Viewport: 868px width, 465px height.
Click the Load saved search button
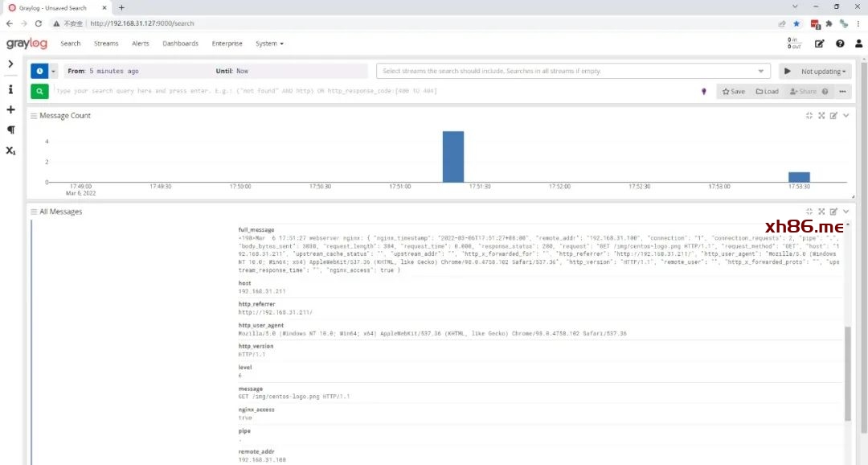click(x=767, y=92)
